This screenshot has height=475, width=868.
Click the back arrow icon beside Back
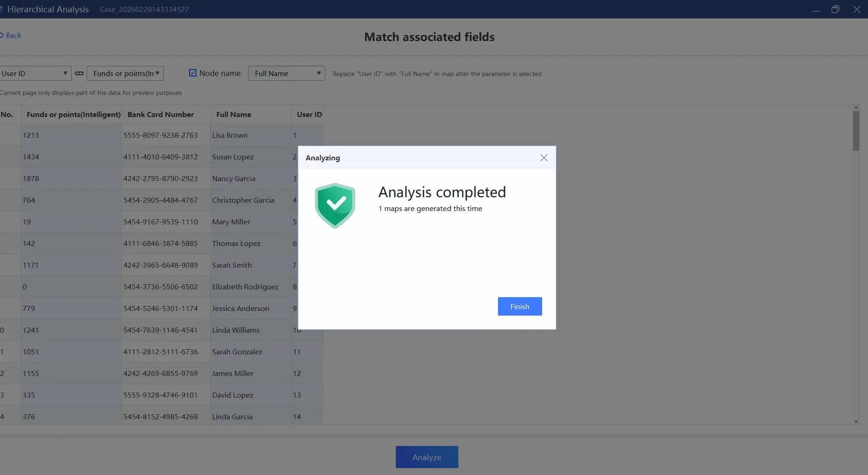(2, 35)
